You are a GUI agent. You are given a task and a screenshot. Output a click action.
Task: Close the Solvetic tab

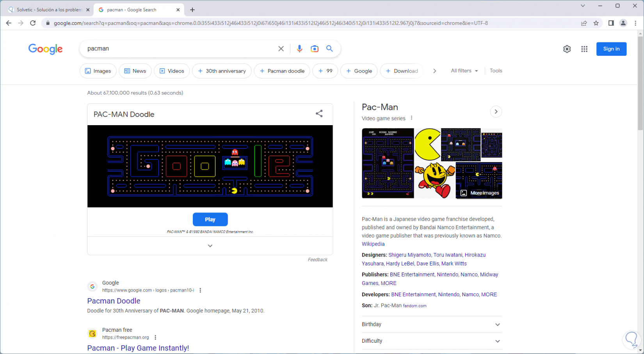[88, 10]
